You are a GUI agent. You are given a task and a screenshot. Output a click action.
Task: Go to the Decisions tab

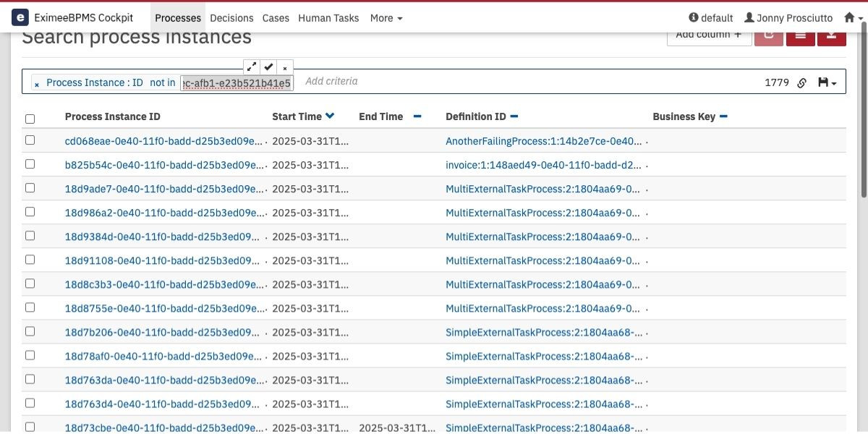[x=231, y=18]
